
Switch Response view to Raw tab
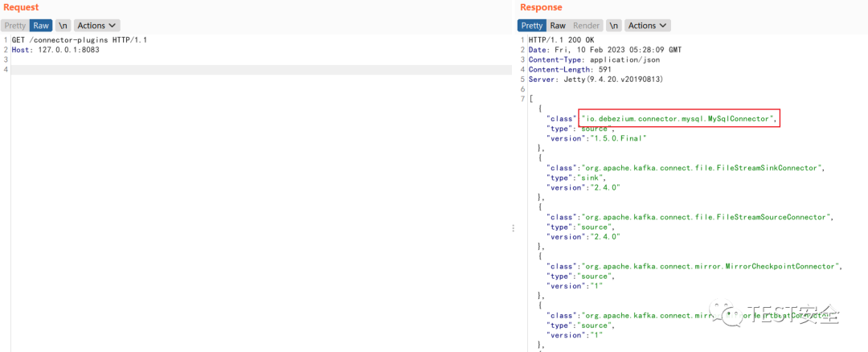(x=558, y=26)
